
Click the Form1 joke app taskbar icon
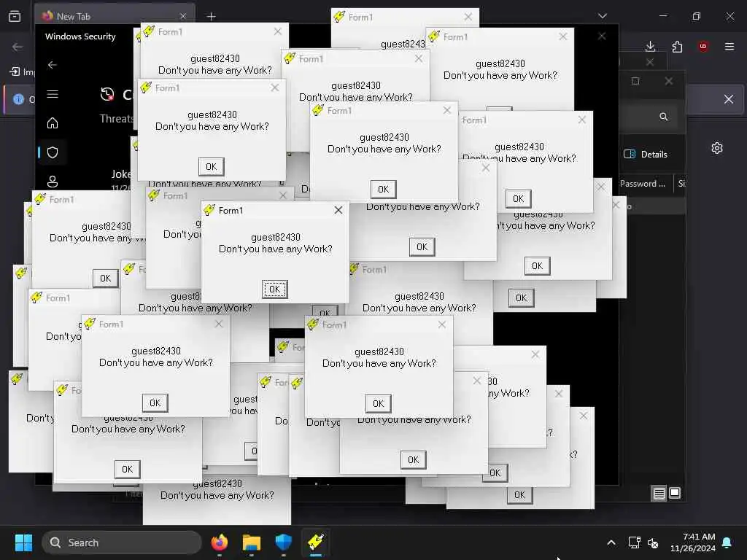coord(316,542)
